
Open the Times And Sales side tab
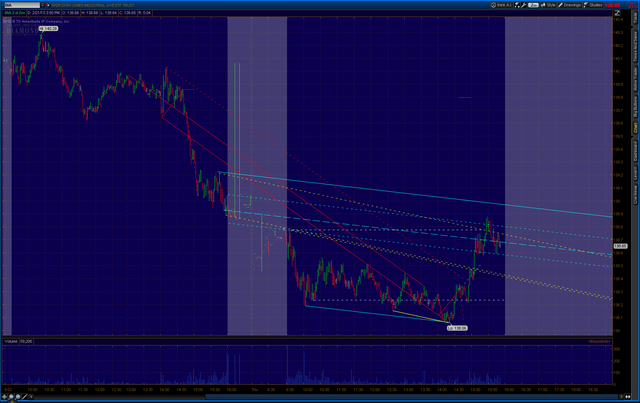click(x=635, y=45)
